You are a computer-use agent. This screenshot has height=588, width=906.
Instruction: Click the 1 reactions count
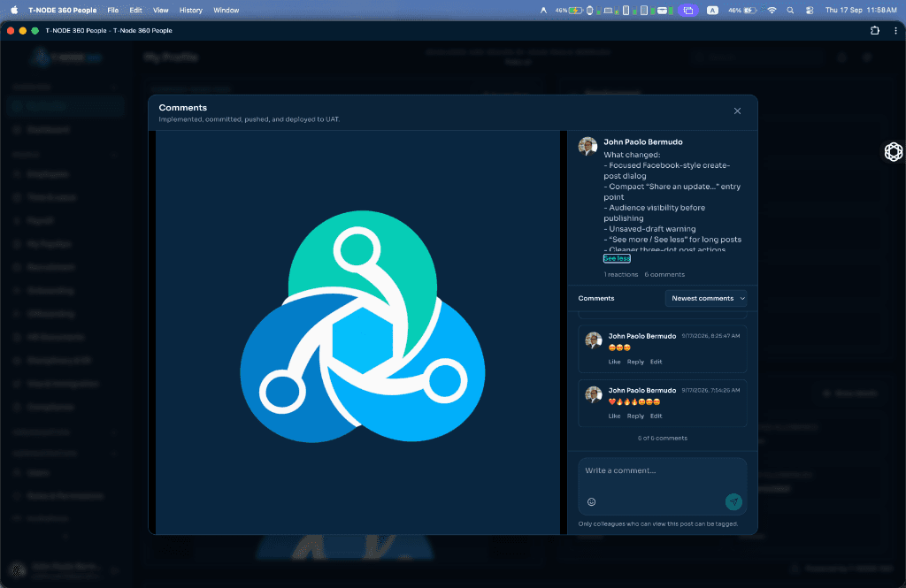click(620, 274)
